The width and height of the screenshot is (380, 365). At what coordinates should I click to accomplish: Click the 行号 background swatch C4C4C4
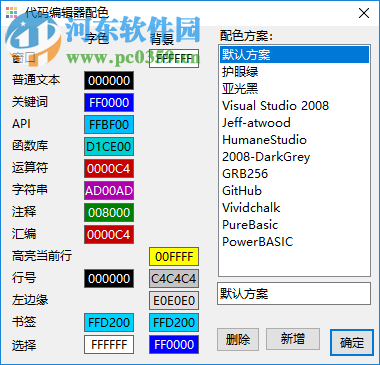(x=174, y=278)
